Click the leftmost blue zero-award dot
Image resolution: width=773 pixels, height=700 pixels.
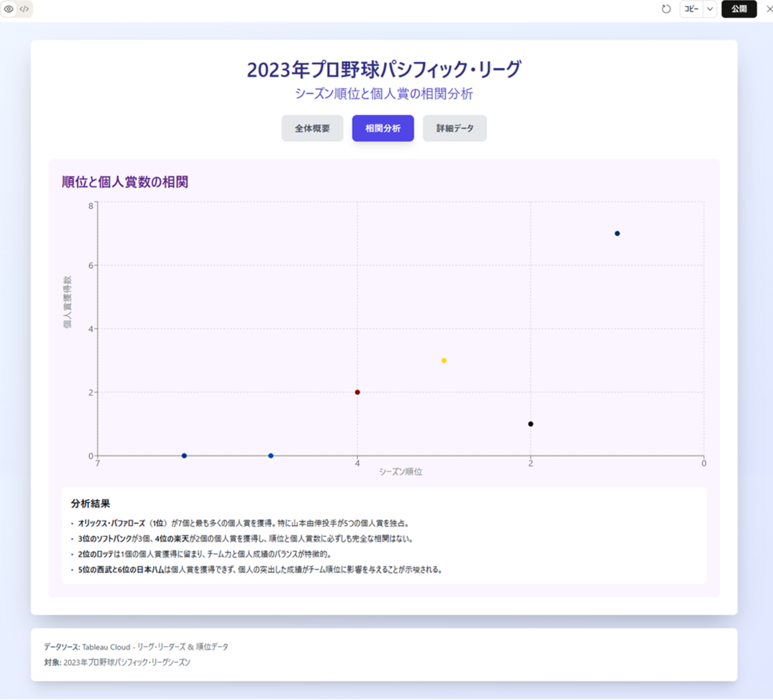pos(183,455)
